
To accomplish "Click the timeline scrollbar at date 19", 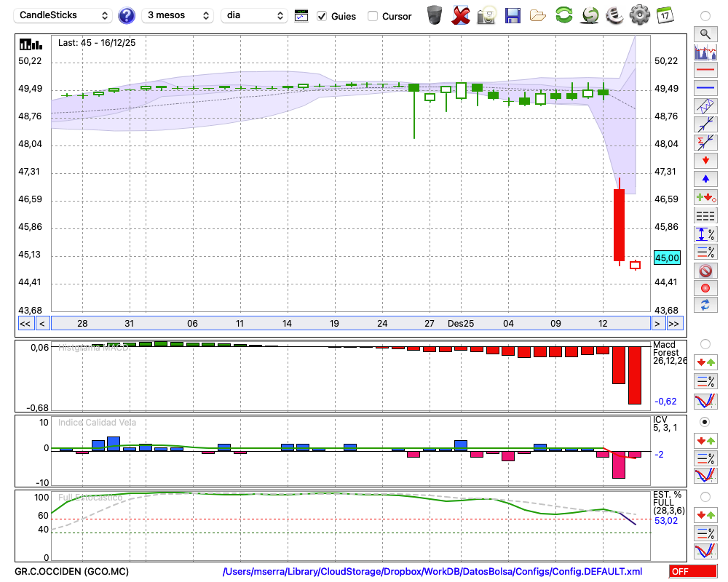I will point(334,324).
